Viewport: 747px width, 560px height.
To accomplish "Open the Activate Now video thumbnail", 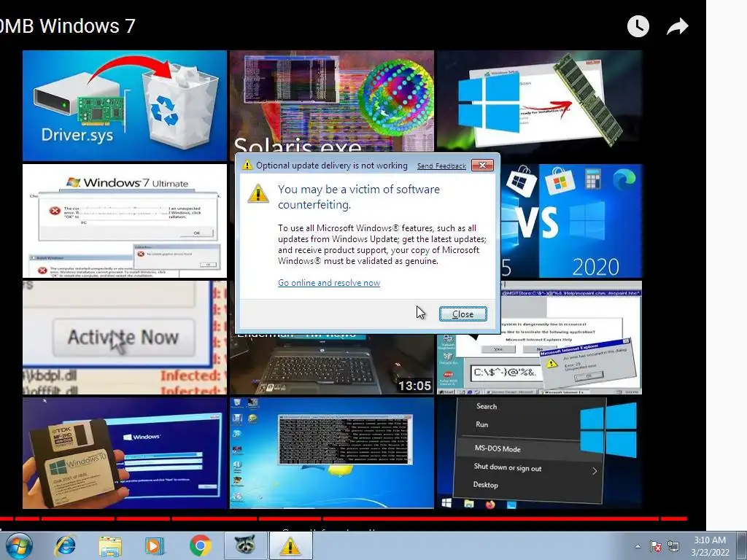I will (x=124, y=337).
